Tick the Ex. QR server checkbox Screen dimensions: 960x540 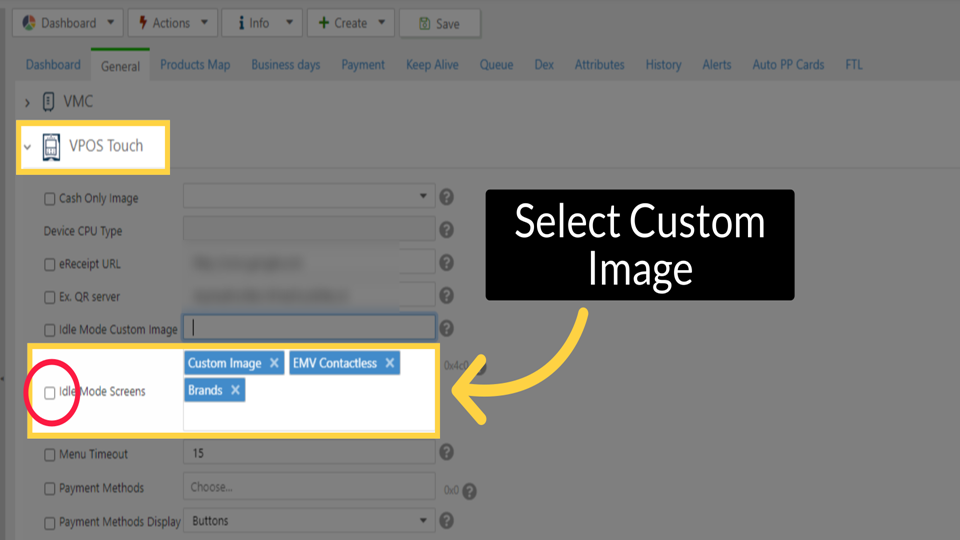click(50, 298)
